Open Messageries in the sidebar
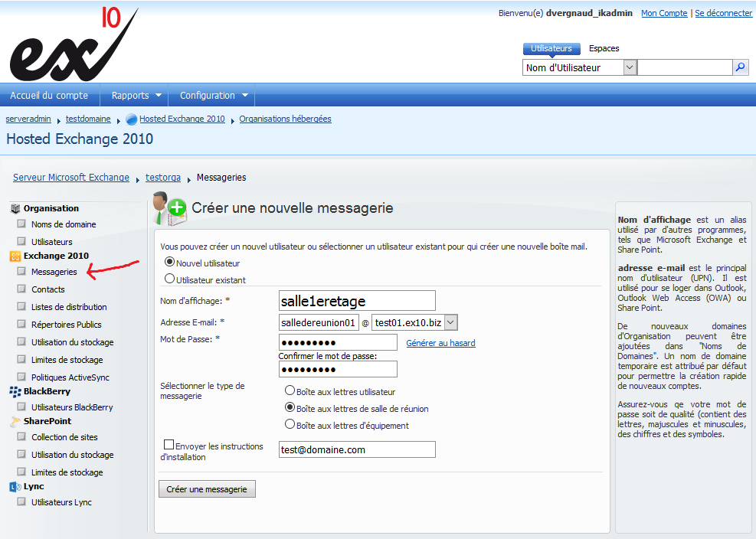 point(54,272)
